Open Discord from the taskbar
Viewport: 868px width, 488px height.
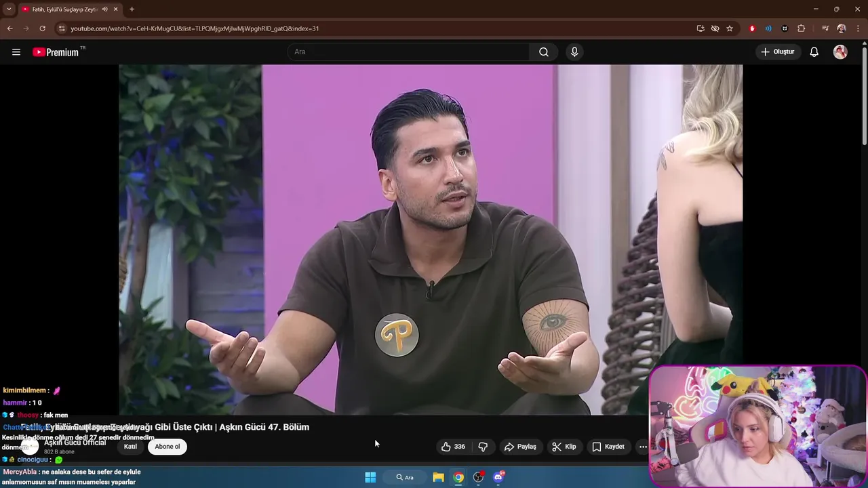[498, 477]
